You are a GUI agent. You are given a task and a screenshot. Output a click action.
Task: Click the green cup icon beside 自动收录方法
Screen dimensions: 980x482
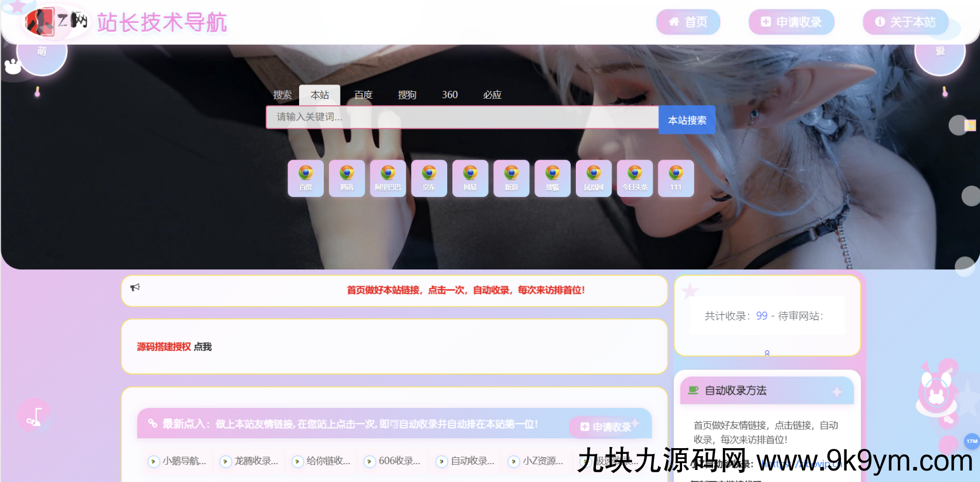694,391
